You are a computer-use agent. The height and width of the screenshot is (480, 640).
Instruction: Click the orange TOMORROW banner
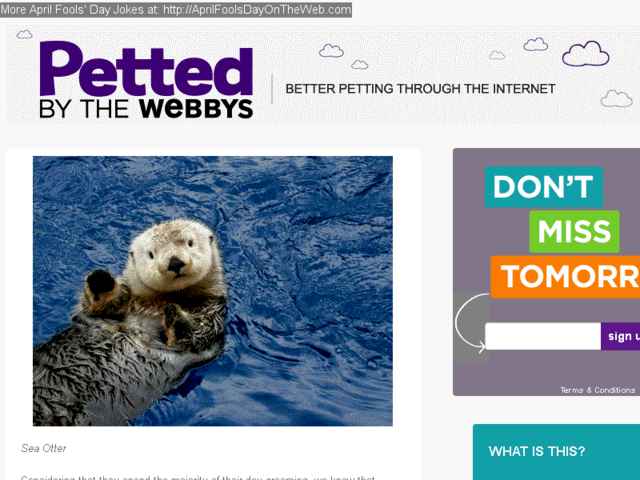coord(565,277)
